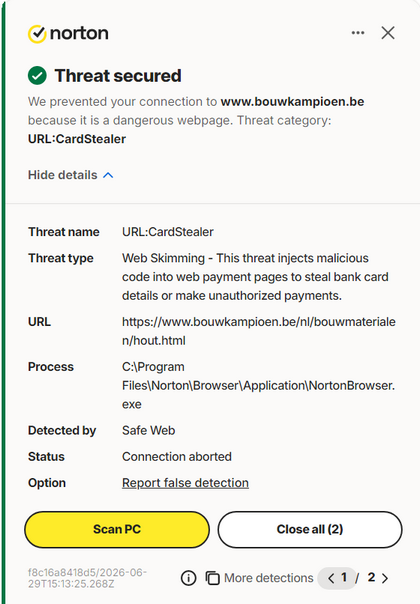
Task: Click the Hide details text link
Action: pyautogui.click(x=62, y=175)
